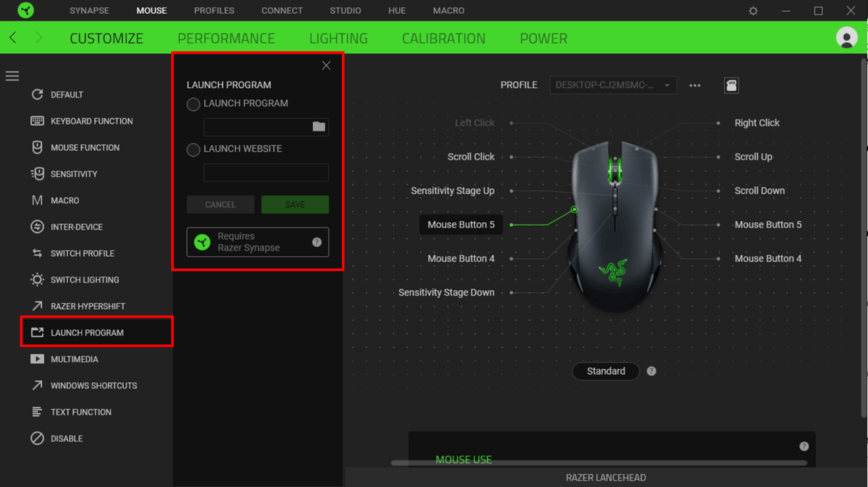Open help for Requires Razer Synapse

coord(317,242)
